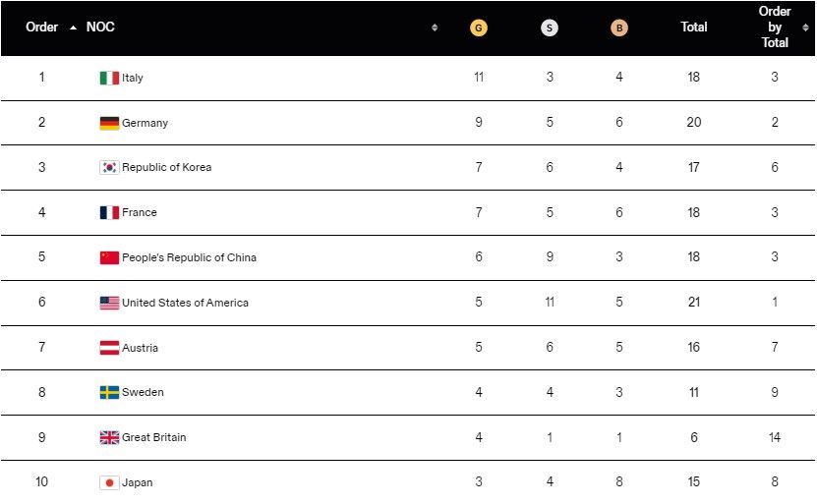This screenshot has height=504, width=817.
Task: Click the gold medal column icon
Action: [x=479, y=28]
